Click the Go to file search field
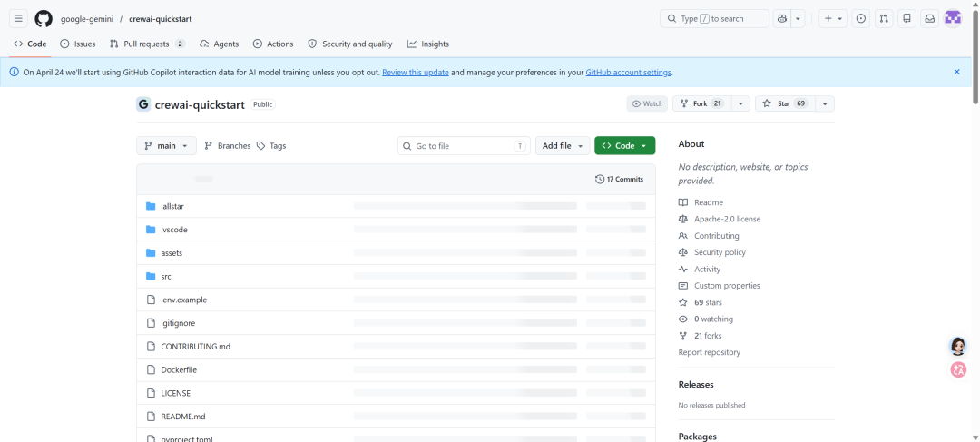The width and height of the screenshot is (980, 442). 464,145
